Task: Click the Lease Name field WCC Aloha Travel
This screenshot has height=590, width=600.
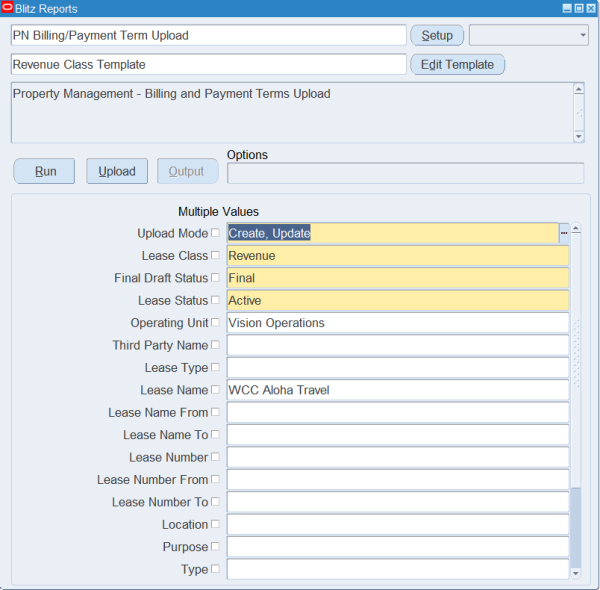Action: click(398, 390)
